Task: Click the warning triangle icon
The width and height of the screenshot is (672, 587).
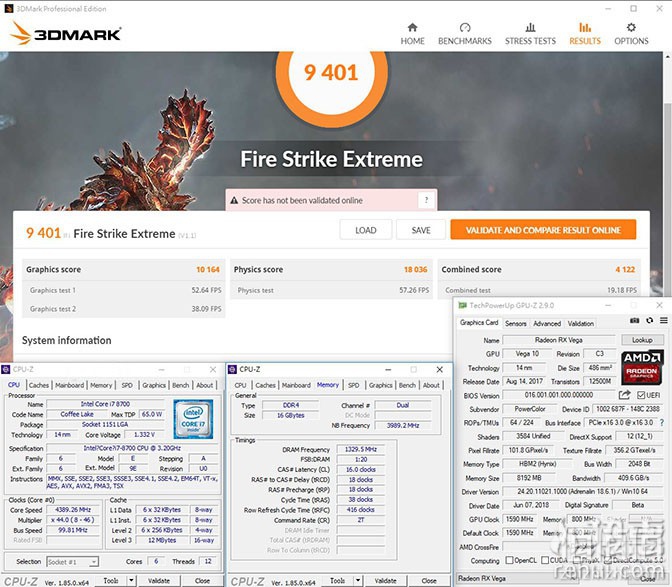Action: pos(234,200)
